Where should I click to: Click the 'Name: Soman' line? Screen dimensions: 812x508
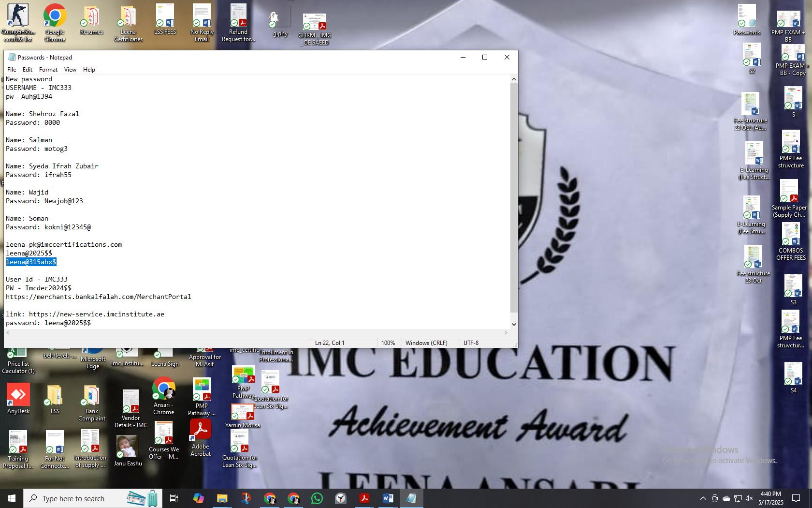point(27,218)
